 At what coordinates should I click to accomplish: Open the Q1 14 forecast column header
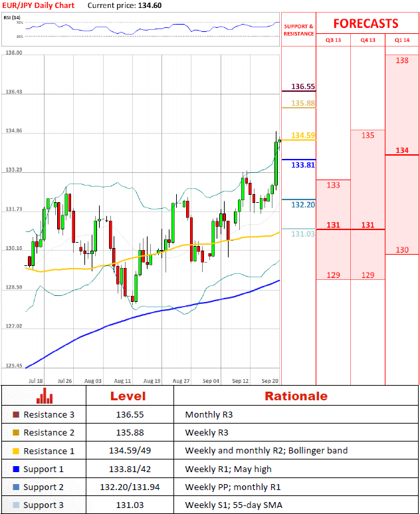[x=402, y=41]
